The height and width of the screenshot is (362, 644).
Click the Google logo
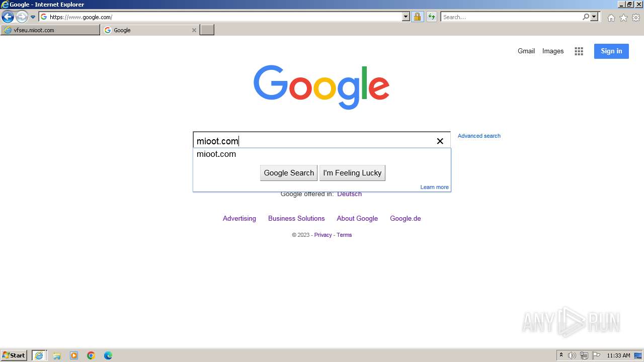click(321, 86)
